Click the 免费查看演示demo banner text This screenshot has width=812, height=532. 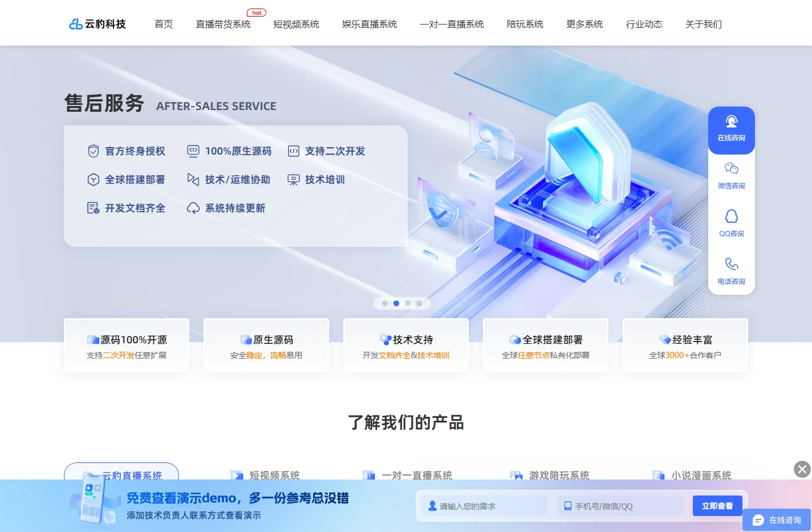click(x=237, y=498)
